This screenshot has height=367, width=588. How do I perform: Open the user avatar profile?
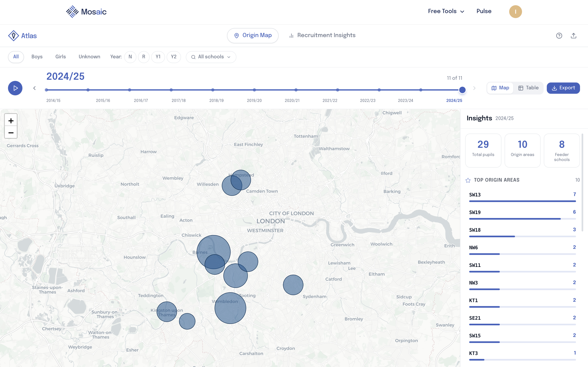(515, 12)
